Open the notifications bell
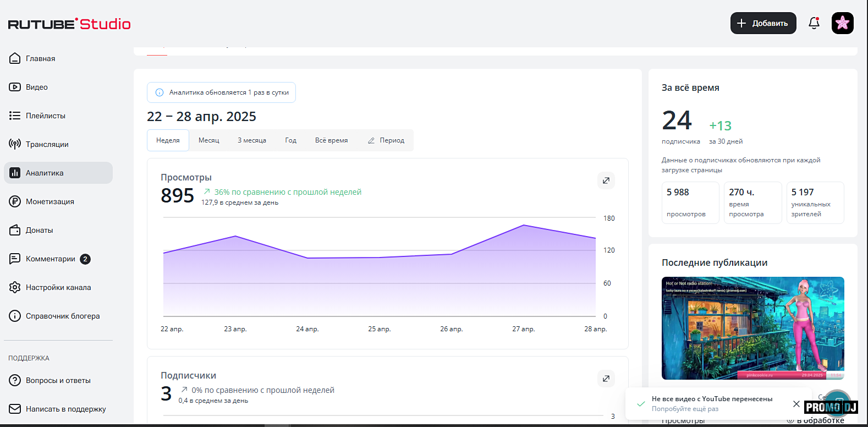The image size is (868, 427). (x=814, y=23)
